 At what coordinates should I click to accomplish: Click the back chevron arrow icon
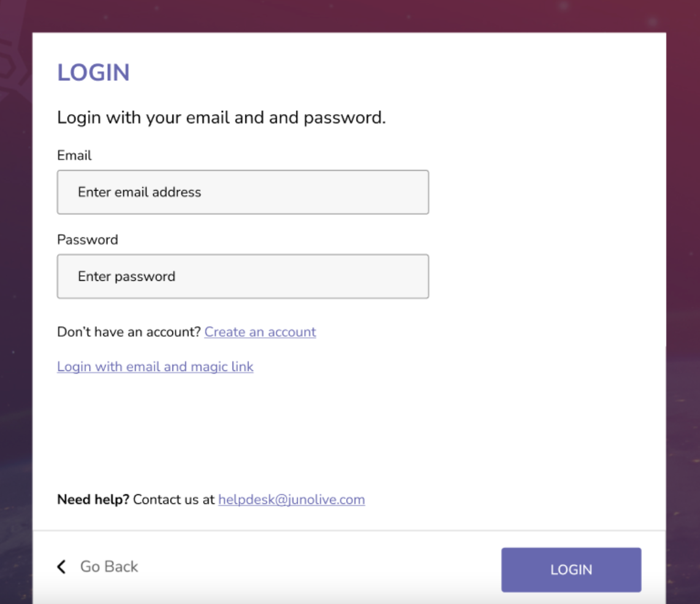(x=61, y=567)
